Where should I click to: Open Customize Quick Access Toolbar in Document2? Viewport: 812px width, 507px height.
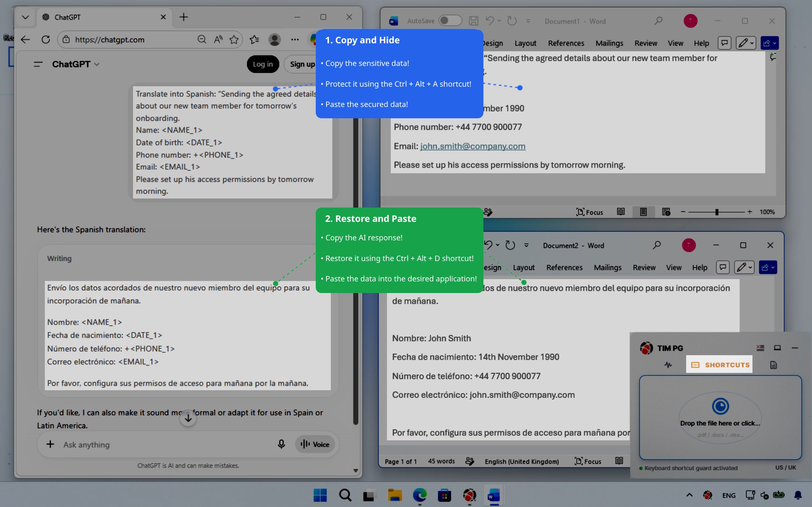click(526, 246)
